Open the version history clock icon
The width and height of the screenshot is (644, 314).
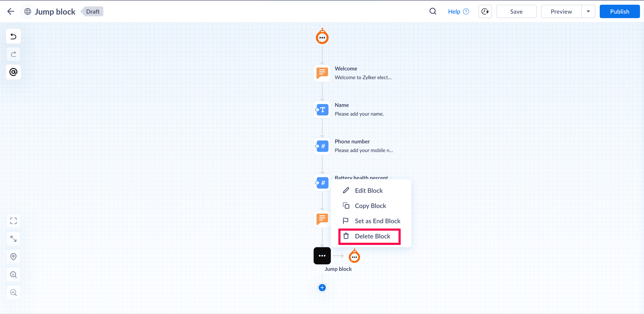pos(485,11)
